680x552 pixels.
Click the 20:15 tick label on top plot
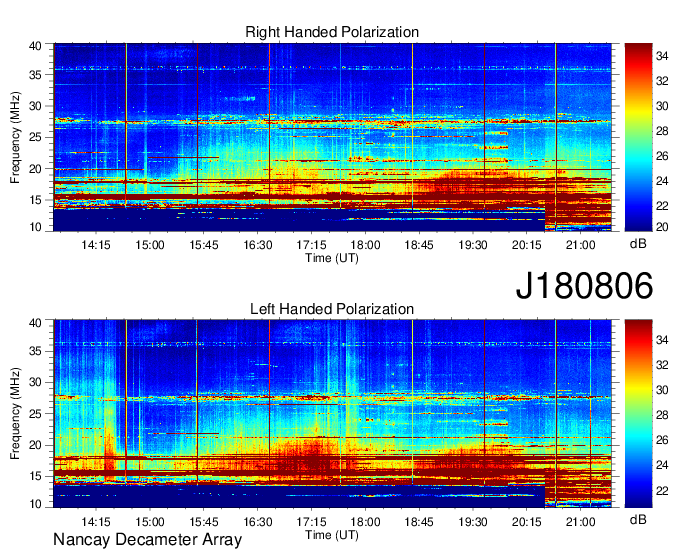[526, 245]
